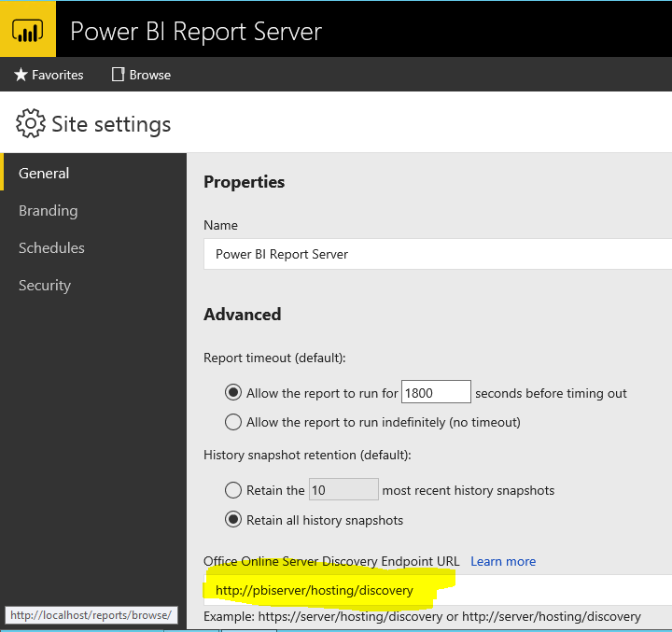Click into the Name text field
Screen dimensions: 672x632
point(437,254)
